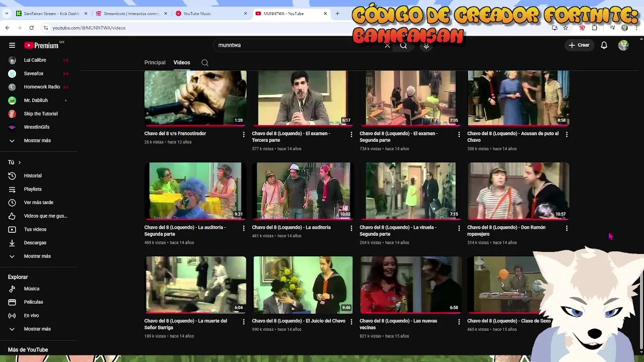The width and height of the screenshot is (644, 362).
Task: Switch to BaniFaisan Stream Kick tab
Action: pos(48,14)
